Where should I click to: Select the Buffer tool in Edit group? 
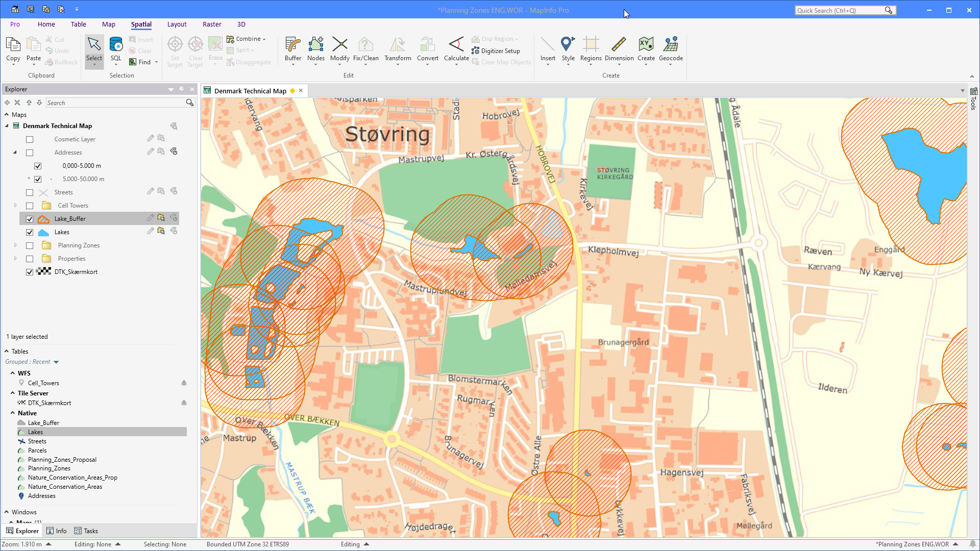tap(293, 49)
